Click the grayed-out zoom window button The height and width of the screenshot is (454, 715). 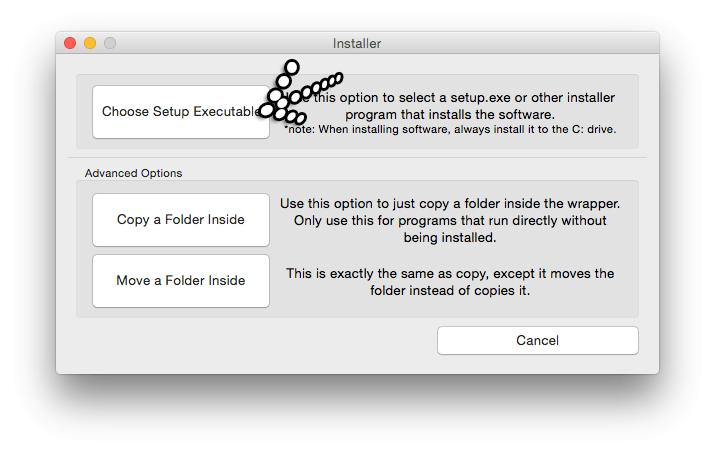pyautogui.click(x=110, y=43)
